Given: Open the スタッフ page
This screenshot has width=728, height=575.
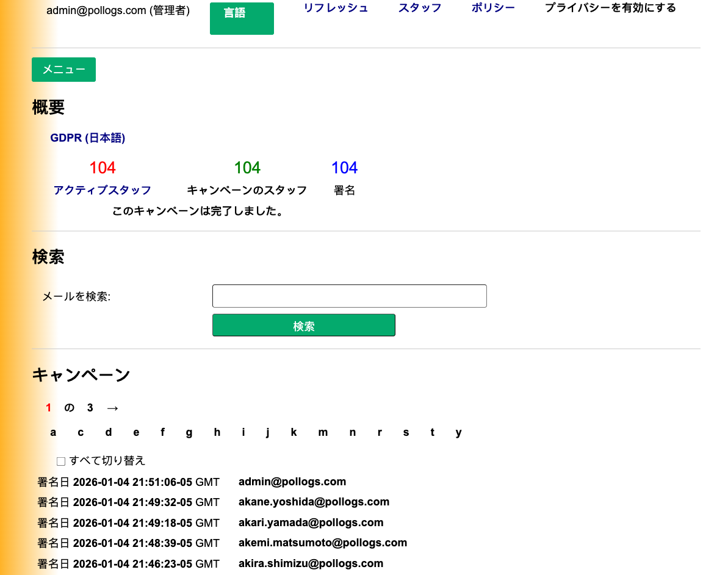Looking at the screenshot, I should (x=419, y=7).
